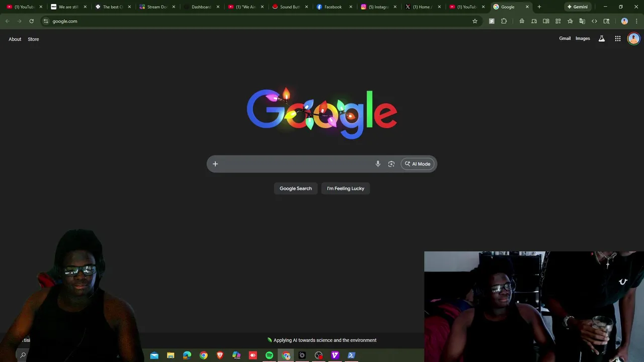This screenshot has height=362, width=644.
Task: Open a new browser tab
Action: 539,7
